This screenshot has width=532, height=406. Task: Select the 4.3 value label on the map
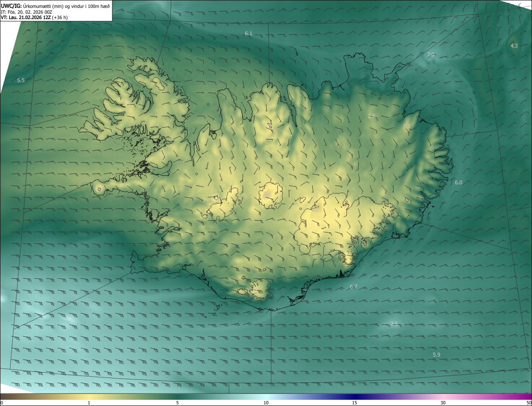[x=514, y=46]
